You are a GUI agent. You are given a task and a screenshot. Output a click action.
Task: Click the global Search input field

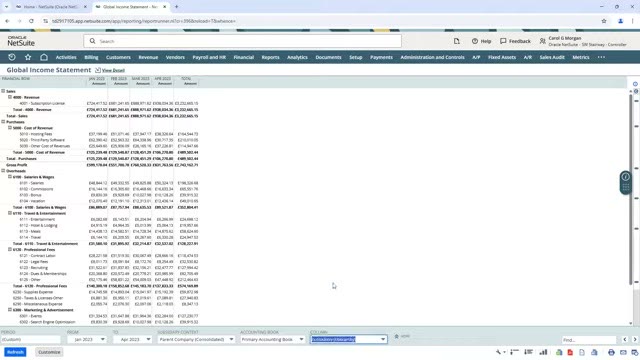coord(242,41)
